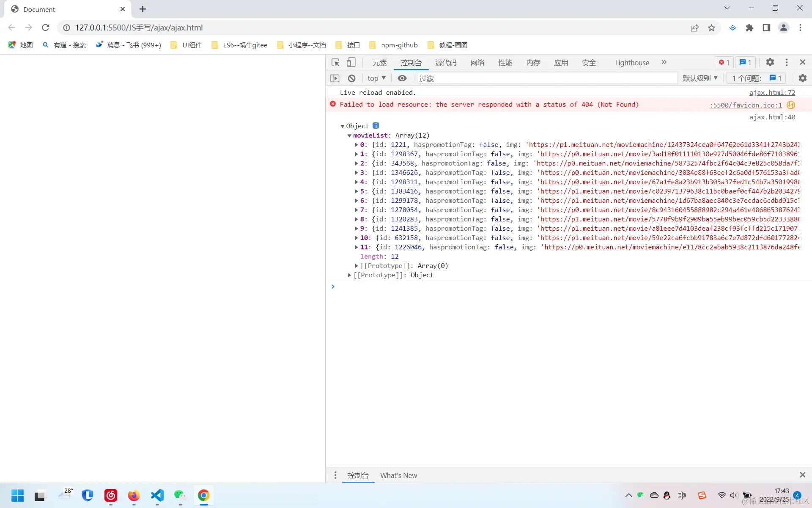Switch to the 应用 tab
This screenshot has height=508, width=812.
[561, 63]
